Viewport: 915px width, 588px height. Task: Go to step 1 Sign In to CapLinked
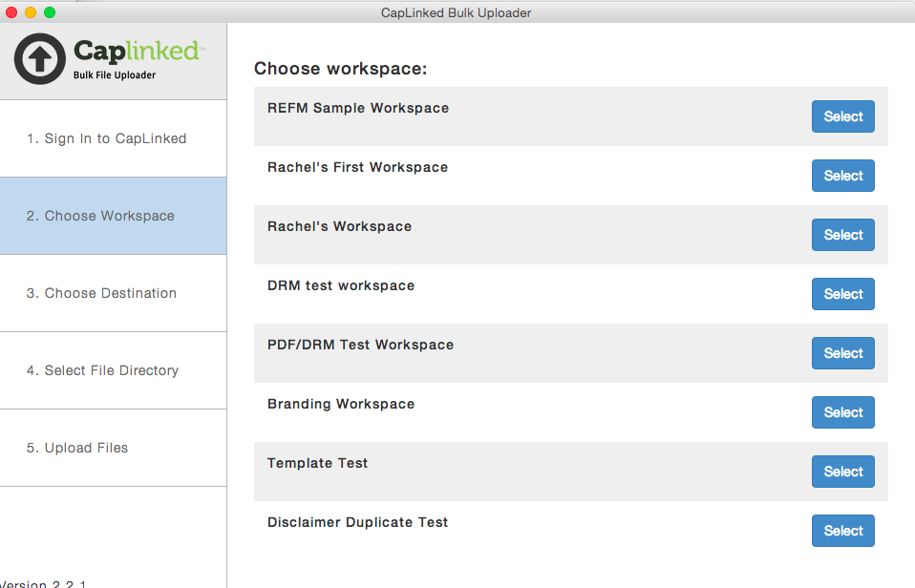click(114, 138)
